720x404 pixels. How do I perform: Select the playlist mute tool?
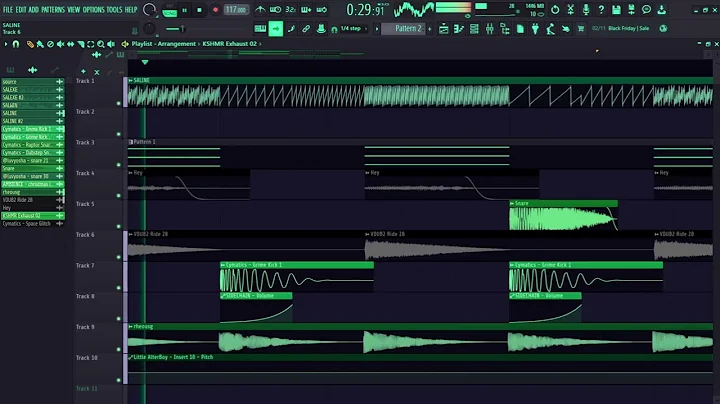coord(61,44)
